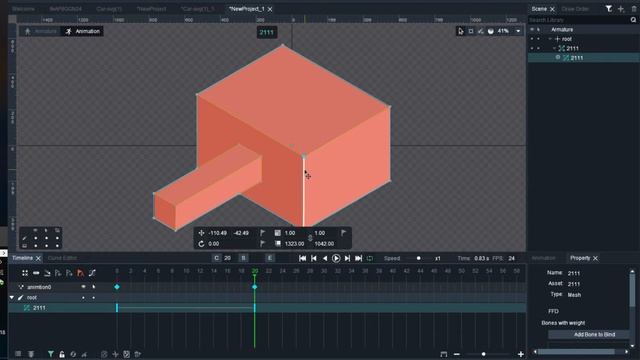
Task: Click the trash delete icon in Scene panel
Action: pos(633,9)
